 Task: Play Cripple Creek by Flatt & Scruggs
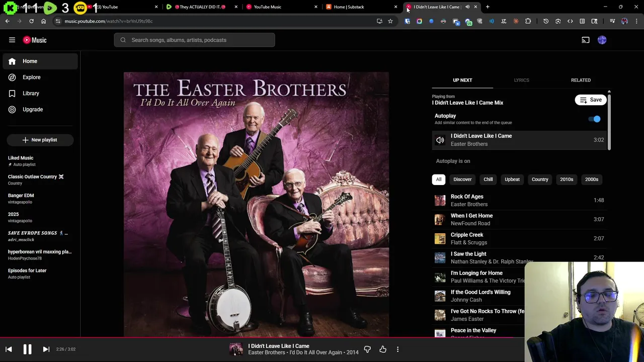tap(520, 238)
